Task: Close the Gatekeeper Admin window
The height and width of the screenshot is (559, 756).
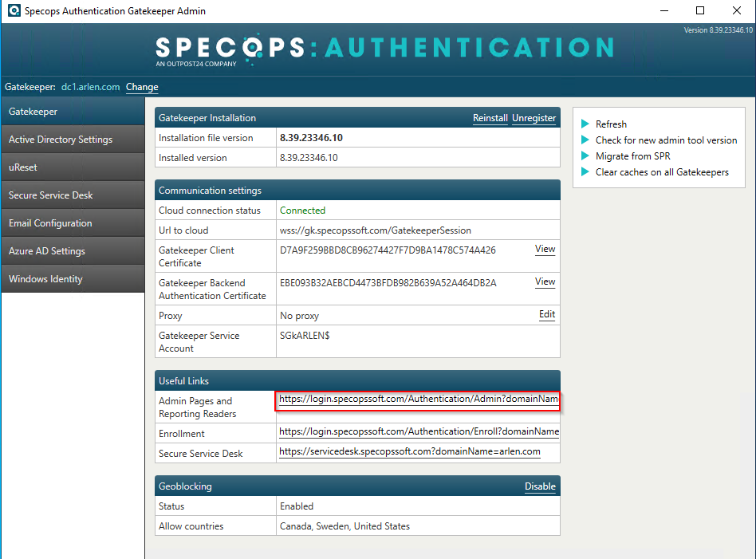Action: 736,10
